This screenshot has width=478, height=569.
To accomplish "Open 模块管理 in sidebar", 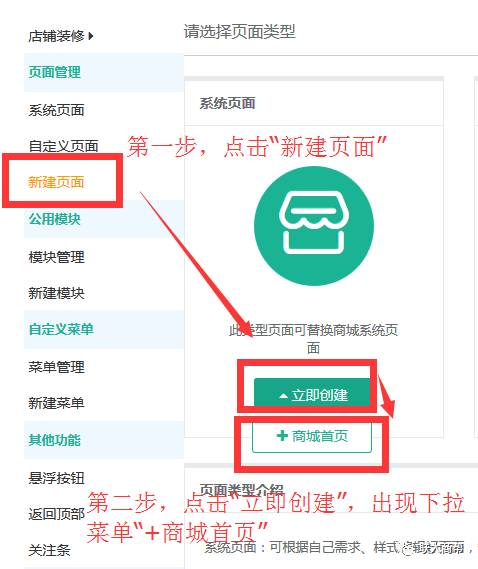I will [x=57, y=257].
